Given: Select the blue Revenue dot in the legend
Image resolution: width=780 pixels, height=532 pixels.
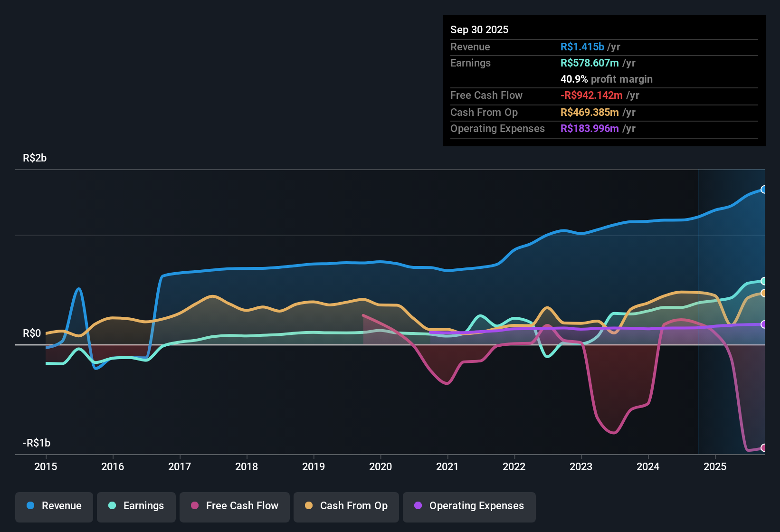Looking at the screenshot, I should [x=30, y=506].
